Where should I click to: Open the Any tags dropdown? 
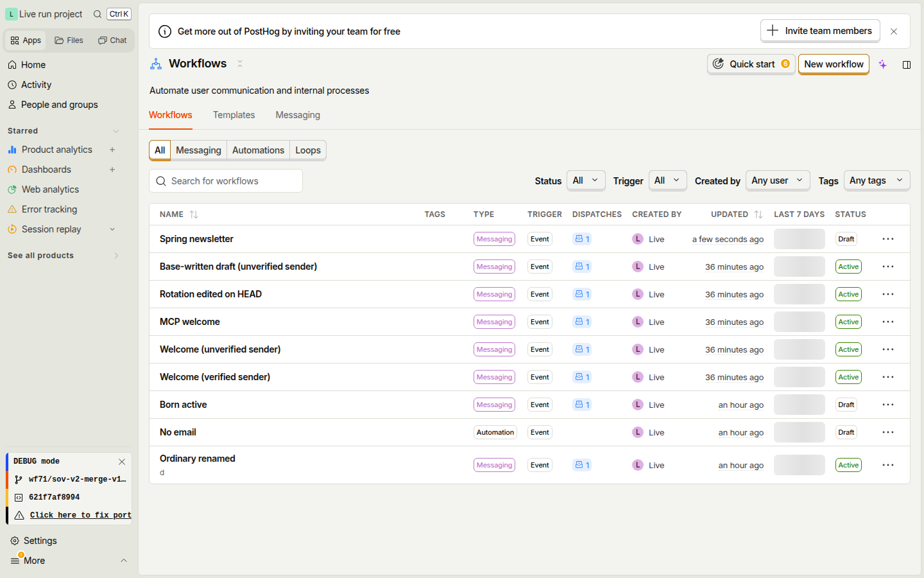(877, 180)
